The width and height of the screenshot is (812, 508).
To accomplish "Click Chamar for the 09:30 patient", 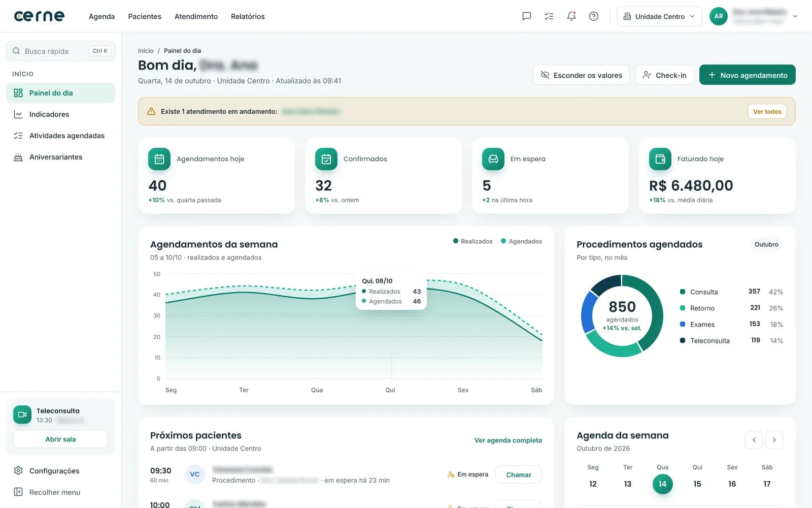I will coord(519,474).
